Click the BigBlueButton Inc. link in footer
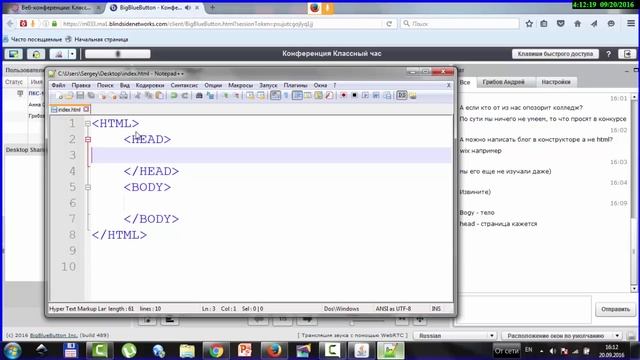This screenshot has width=640, height=360. (x=53, y=335)
